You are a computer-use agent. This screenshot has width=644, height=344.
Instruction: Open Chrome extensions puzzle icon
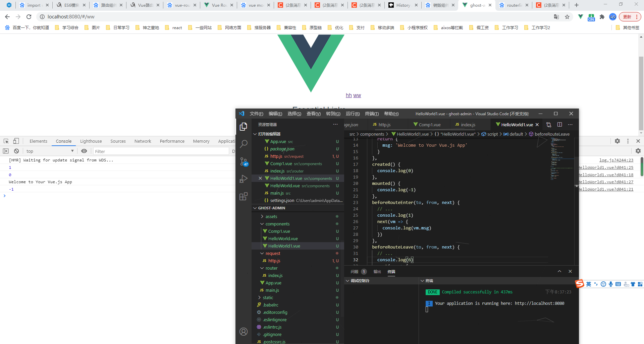coord(602,17)
